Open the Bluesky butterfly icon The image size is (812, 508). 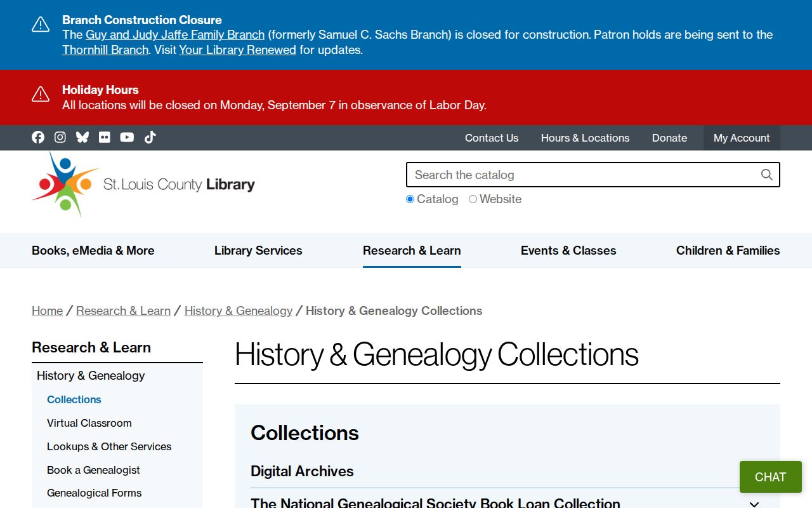pyautogui.click(x=82, y=137)
